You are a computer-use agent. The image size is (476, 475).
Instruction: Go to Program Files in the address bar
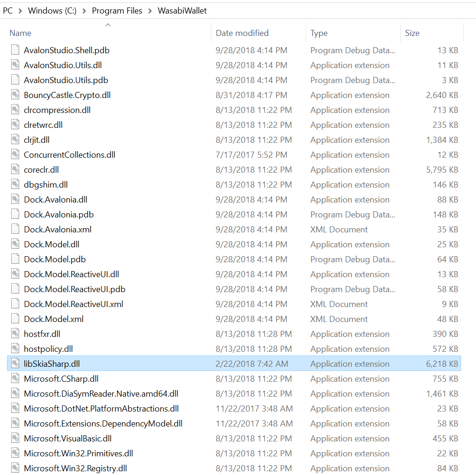click(117, 11)
